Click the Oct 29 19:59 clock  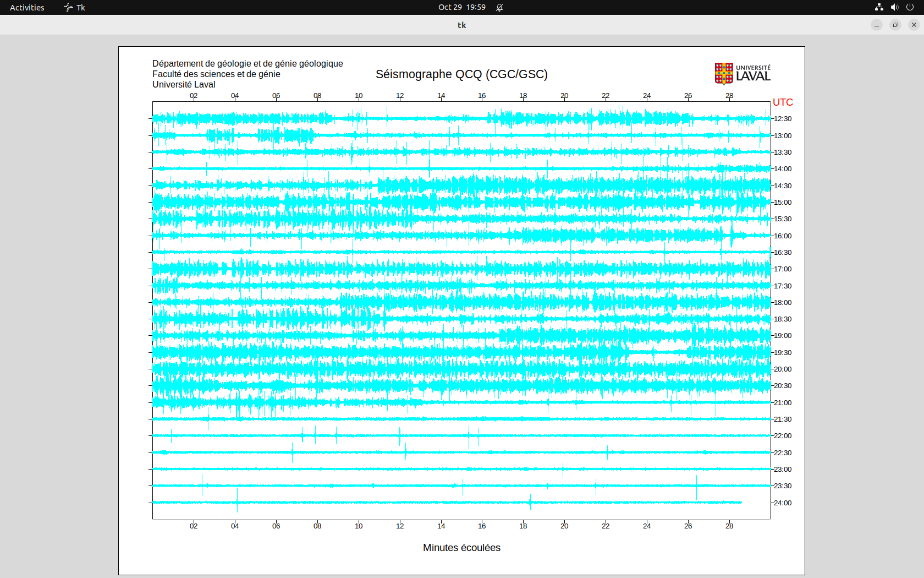461,7
